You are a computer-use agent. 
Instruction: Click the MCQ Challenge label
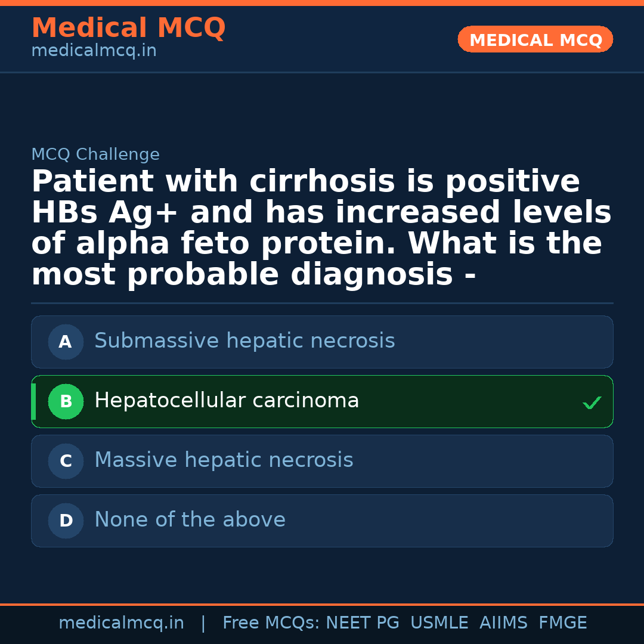[95, 155]
